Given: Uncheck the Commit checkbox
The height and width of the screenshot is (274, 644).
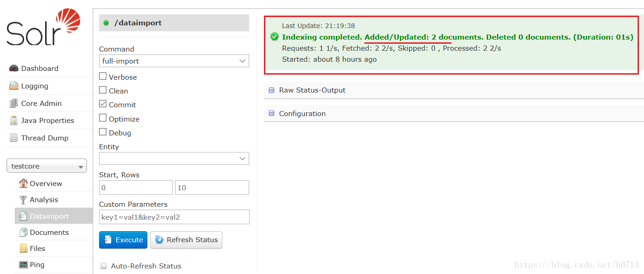Looking at the screenshot, I should 103,104.
